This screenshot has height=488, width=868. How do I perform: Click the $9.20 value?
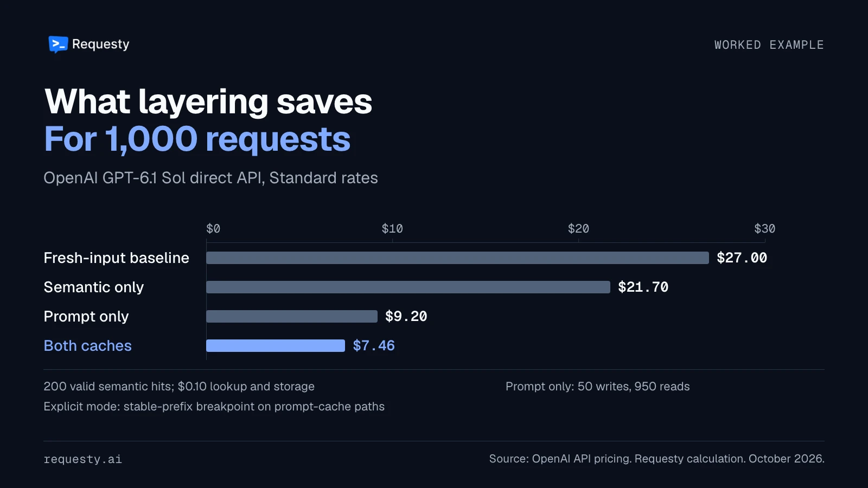[406, 316]
